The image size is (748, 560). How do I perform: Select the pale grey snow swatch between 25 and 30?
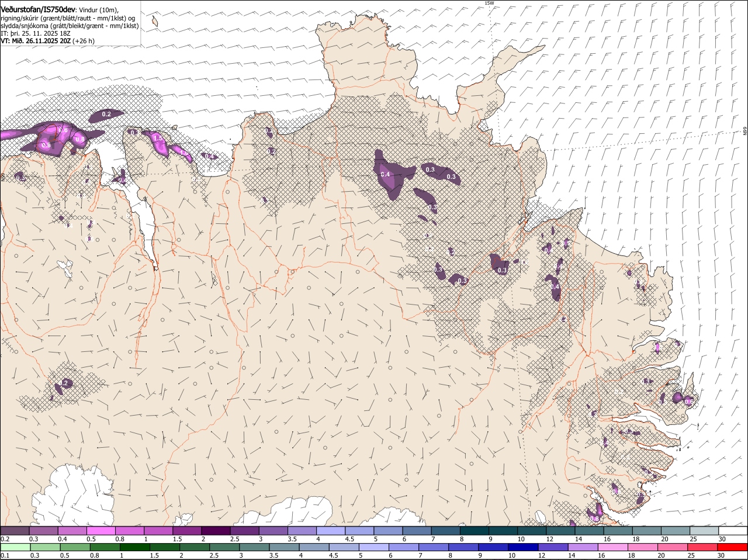tap(705, 531)
